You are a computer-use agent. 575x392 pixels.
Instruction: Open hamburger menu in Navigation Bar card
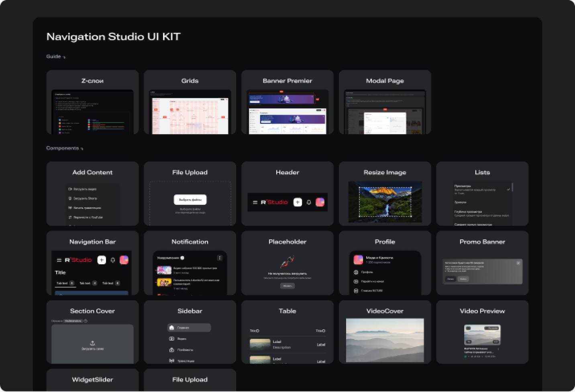coord(59,260)
